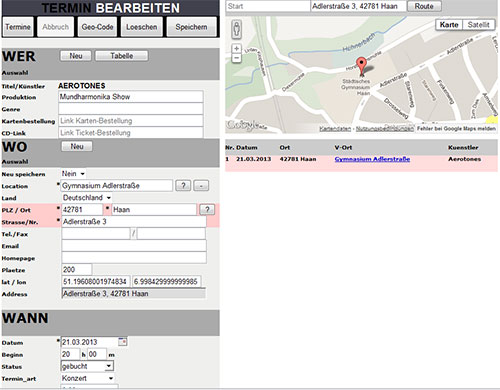Click the AEROTONES artist title text
This screenshot has width=500, height=390.
pos(82,86)
